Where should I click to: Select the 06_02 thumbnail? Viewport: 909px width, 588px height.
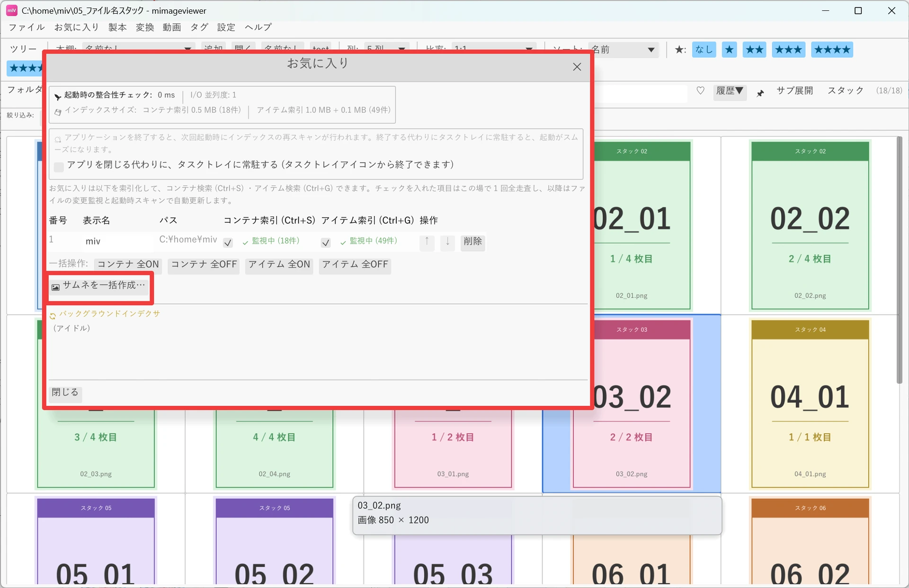click(x=810, y=541)
